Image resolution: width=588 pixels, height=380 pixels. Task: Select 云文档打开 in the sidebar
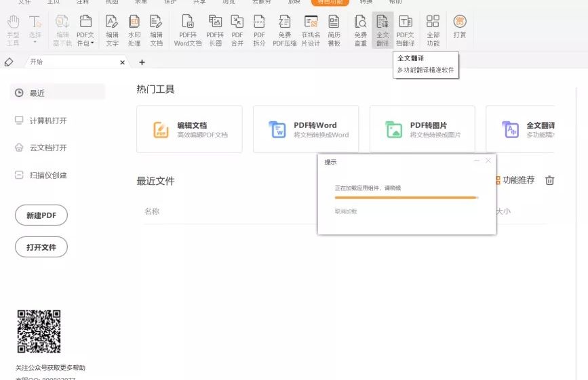[x=41, y=148]
